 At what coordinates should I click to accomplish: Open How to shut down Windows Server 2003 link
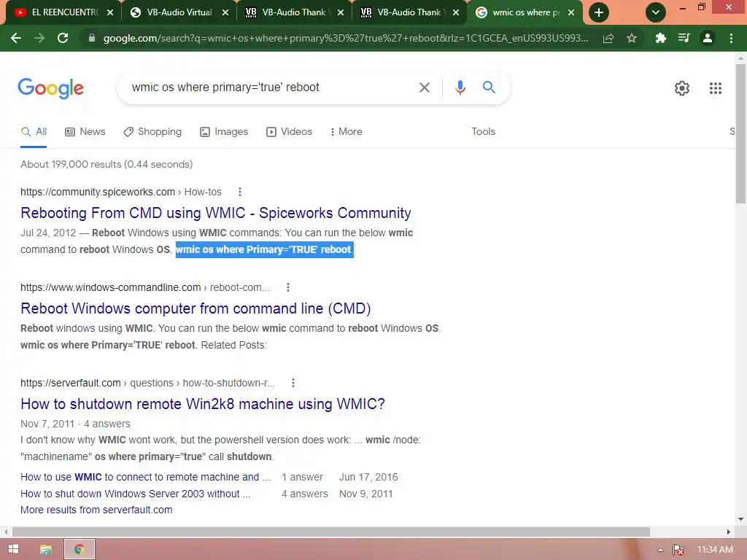click(x=135, y=494)
